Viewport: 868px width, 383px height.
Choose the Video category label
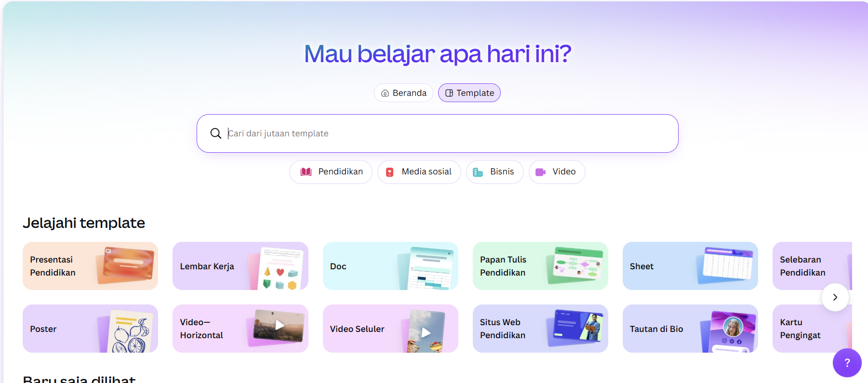tap(564, 172)
